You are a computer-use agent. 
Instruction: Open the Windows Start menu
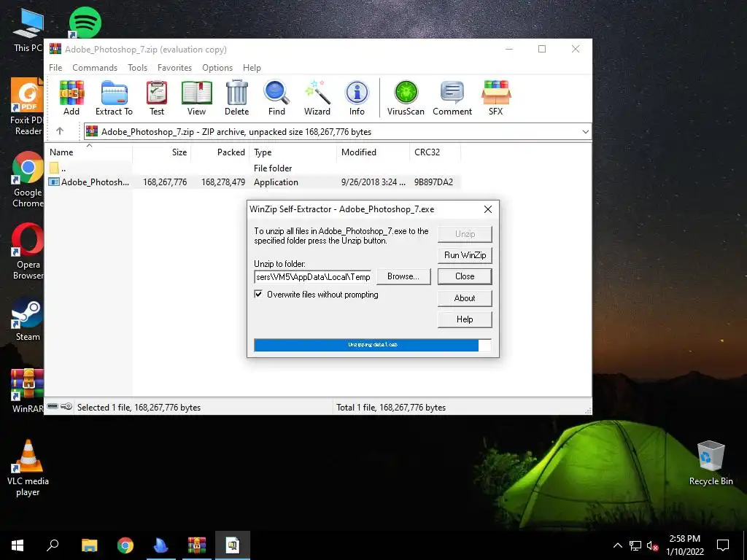click(x=18, y=545)
